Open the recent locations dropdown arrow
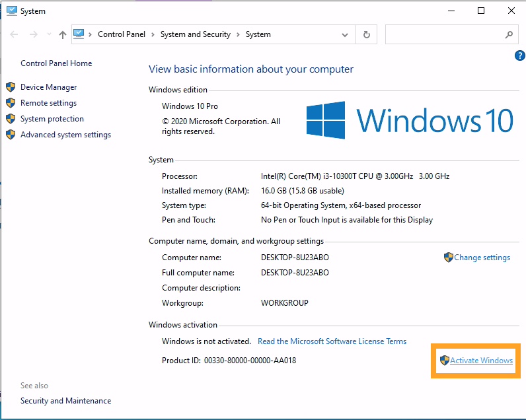This screenshot has width=526, height=420. point(49,34)
